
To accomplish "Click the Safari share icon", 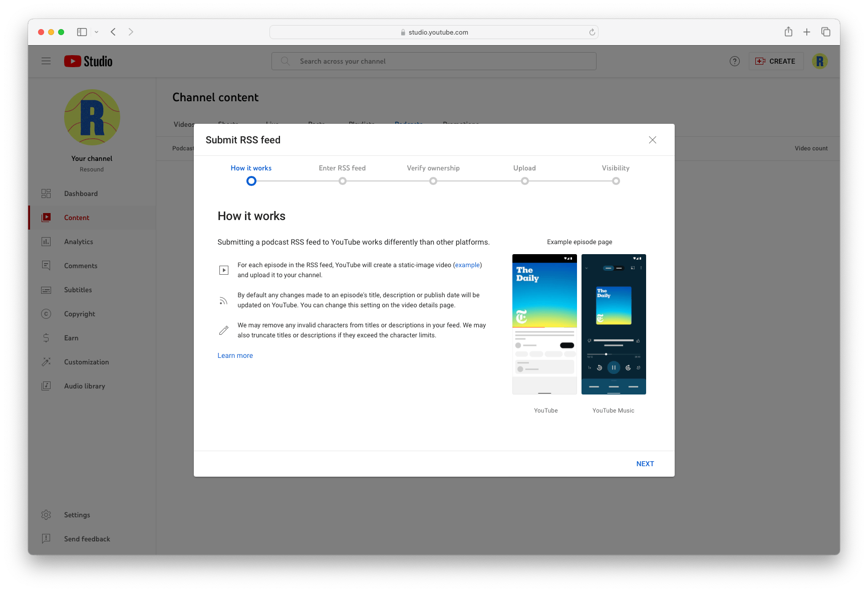I will [x=788, y=32].
